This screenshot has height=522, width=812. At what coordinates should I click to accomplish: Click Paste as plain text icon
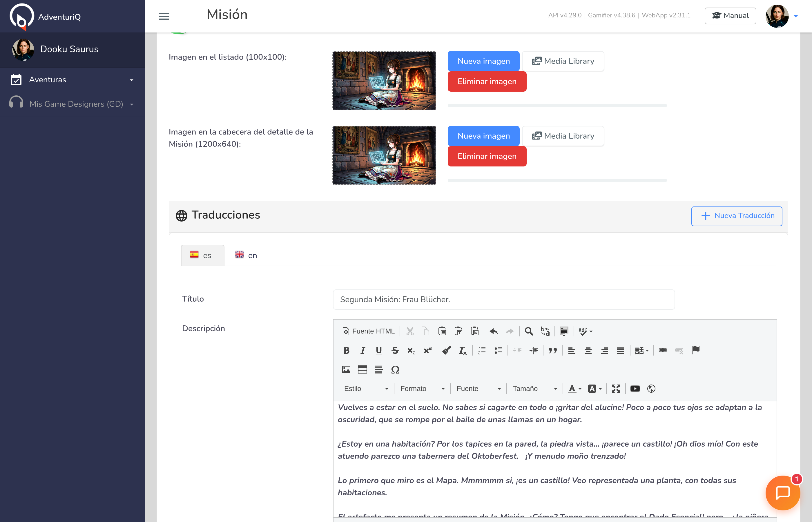pyautogui.click(x=458, y=331)
